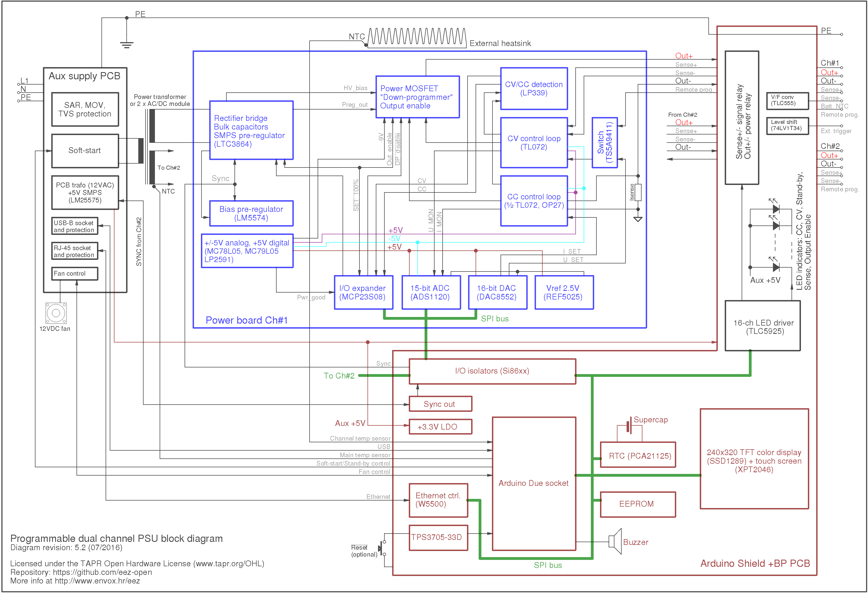Screen dimensions: 868x594
Task: Click the Diagram revision: 5.2 (07/2016) text
Action: (x=66, y=548)
